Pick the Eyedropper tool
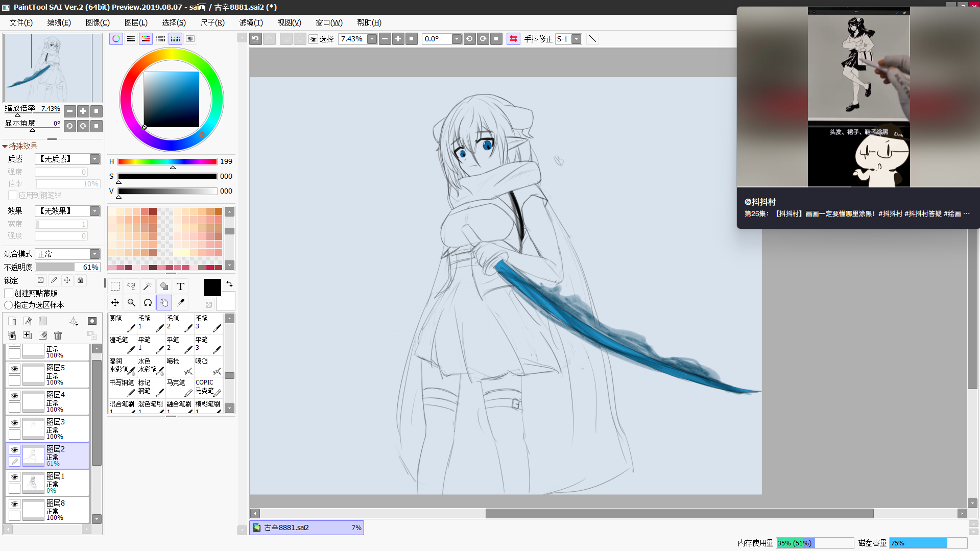 point(180,303)
